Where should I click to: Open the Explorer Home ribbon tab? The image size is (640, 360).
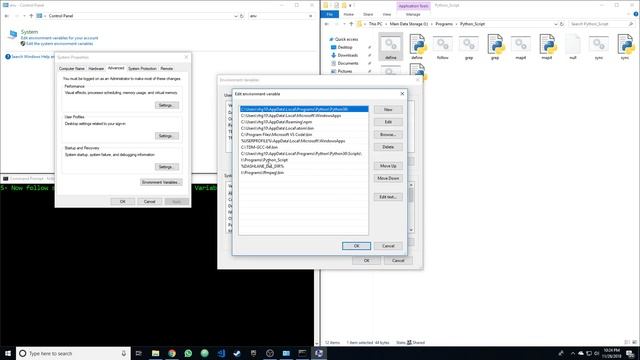(x=349, y=14)
